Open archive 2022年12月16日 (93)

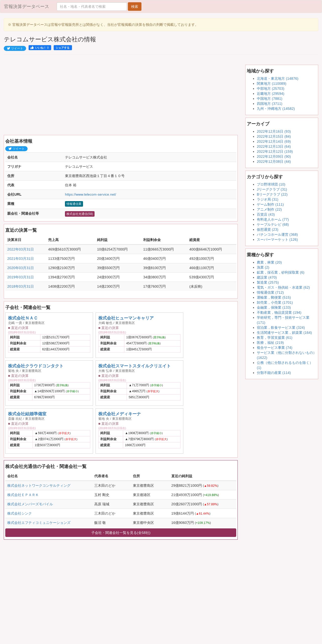click(x=274, y=131)
